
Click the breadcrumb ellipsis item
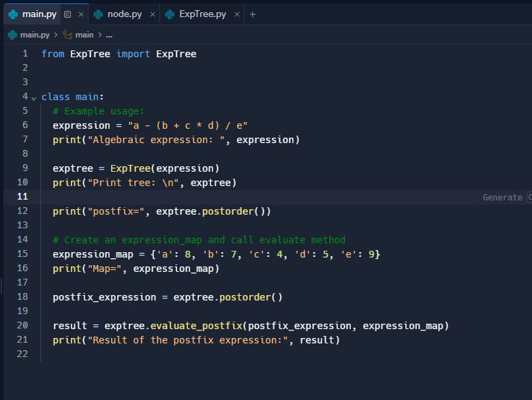109,35
